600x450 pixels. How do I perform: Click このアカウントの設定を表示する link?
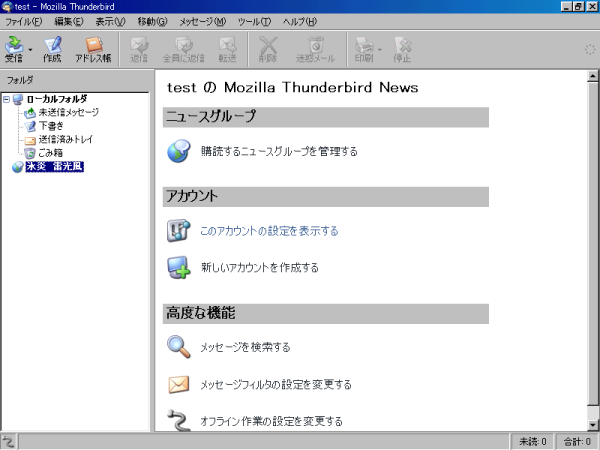coord(269,231)
